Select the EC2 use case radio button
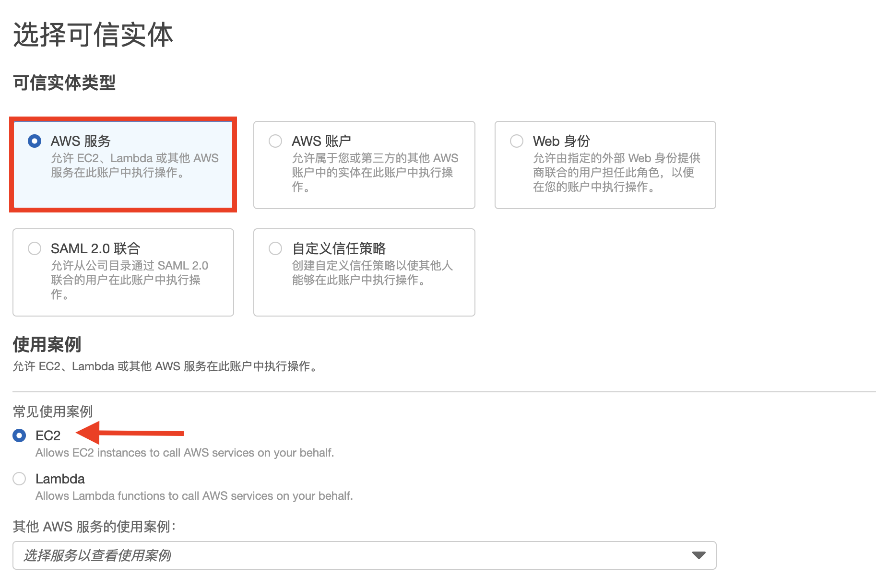Screen dimensions: 876x588 (19, 435)
